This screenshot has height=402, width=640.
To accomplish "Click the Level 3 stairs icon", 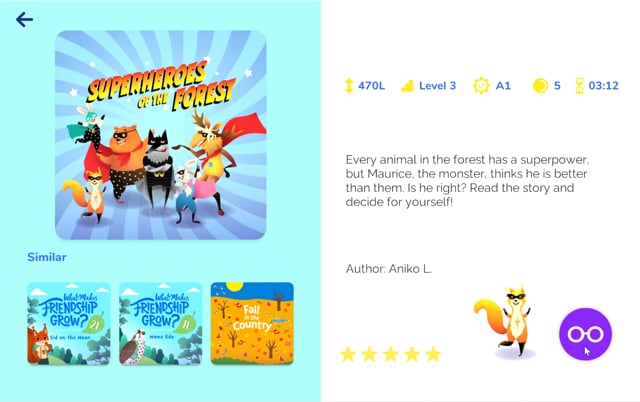I will (407, 86).
